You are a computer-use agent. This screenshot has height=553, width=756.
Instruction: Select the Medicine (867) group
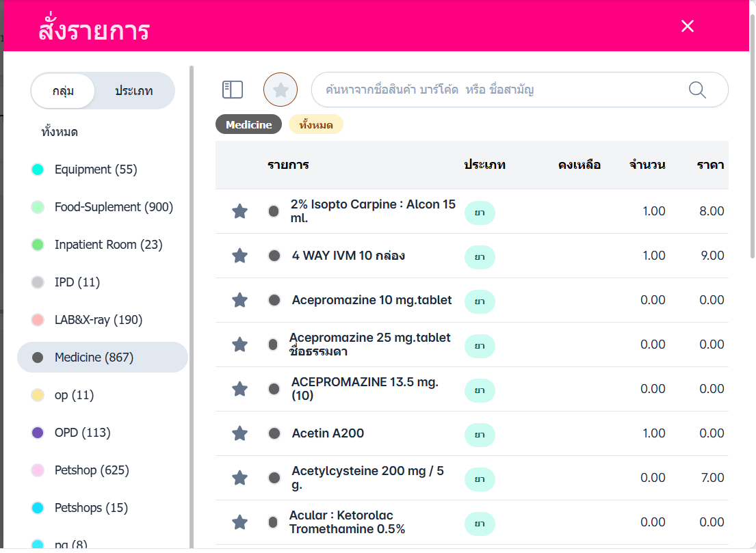(102, 358)
